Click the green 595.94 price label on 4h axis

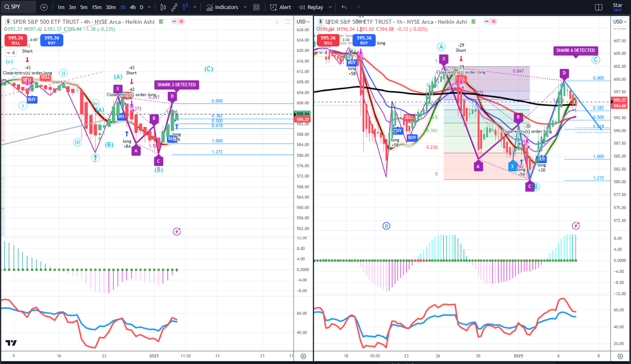(x=303, y=114)
